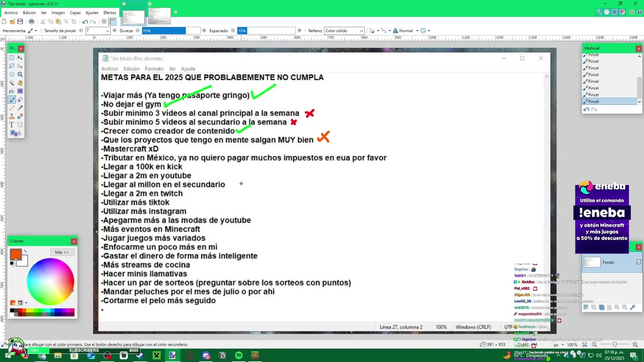Open the Efectos menu

tap(110, 13)
